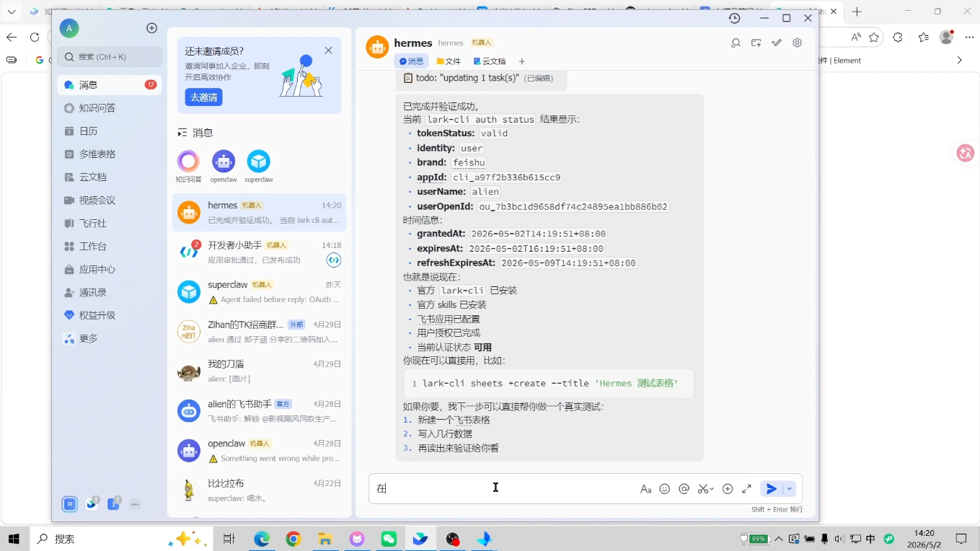Click the user avatar 'A'
980x551 pixels.
(x=69, y=28)
